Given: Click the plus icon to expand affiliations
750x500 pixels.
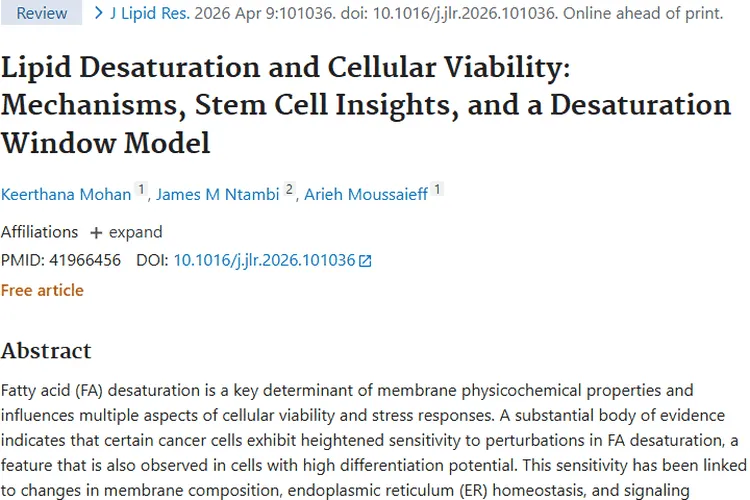Looking at the screenshot, I should coord(96,232).
